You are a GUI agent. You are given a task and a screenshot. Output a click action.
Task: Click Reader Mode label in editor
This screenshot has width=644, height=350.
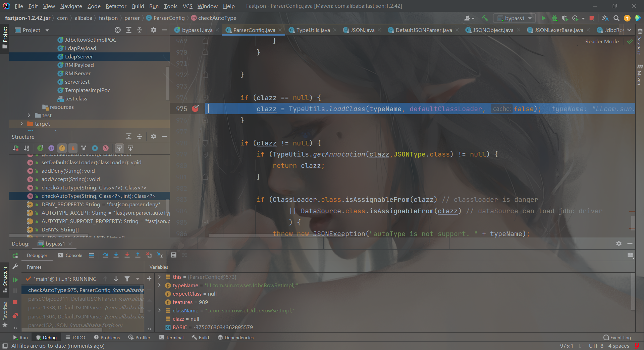(x=602, y=41)
